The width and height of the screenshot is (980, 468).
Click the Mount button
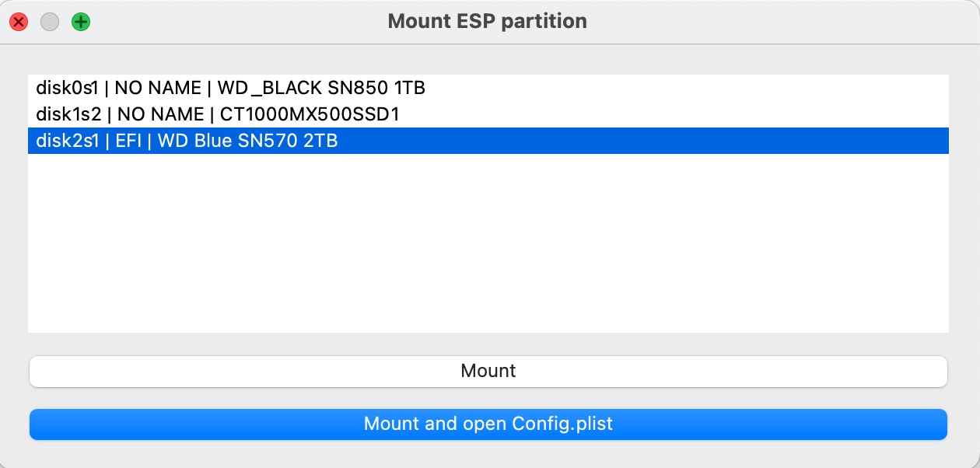pos(488,371)
